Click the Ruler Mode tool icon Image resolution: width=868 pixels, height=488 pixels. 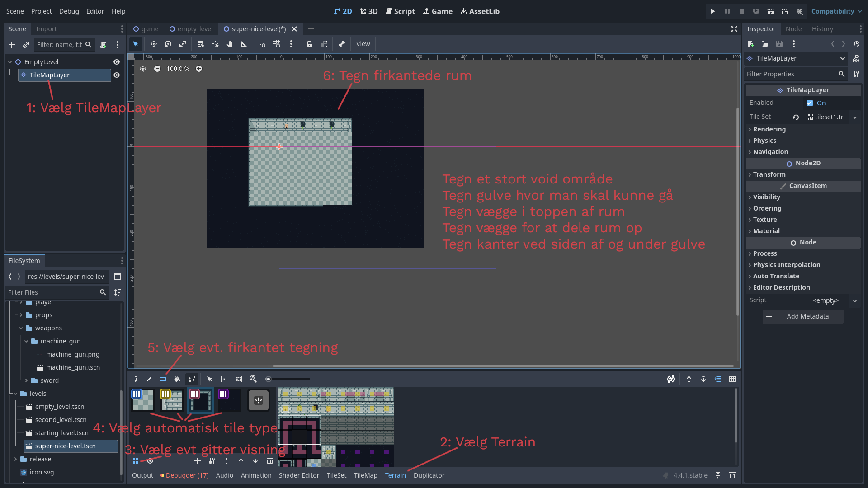click(244, 44)
